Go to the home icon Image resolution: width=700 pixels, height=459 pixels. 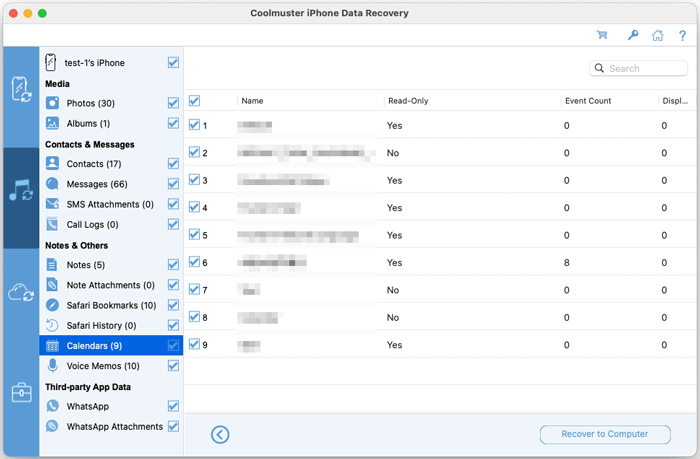[658, 35]
